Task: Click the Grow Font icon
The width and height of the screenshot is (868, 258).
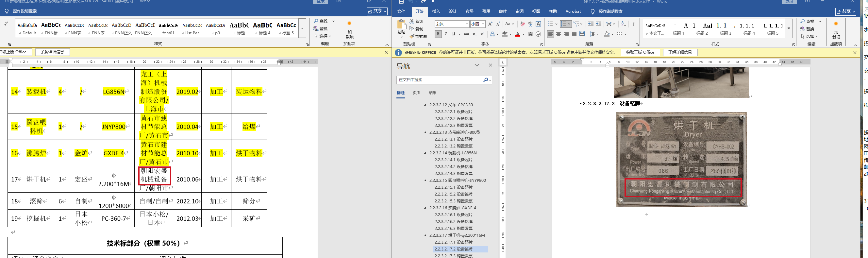Action: 490,24
